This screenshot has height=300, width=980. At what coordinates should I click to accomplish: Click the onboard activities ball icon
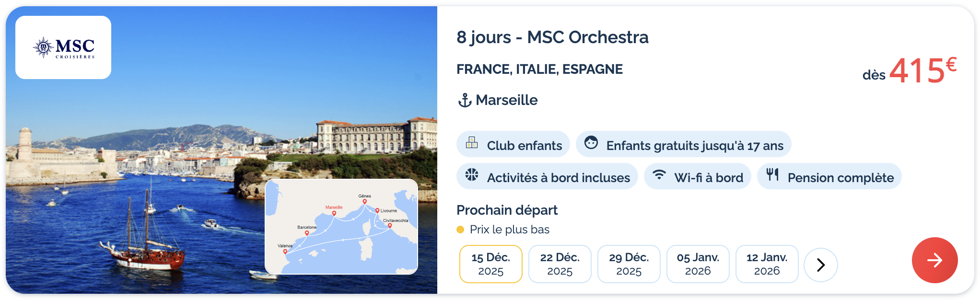(x=472, y=174)
